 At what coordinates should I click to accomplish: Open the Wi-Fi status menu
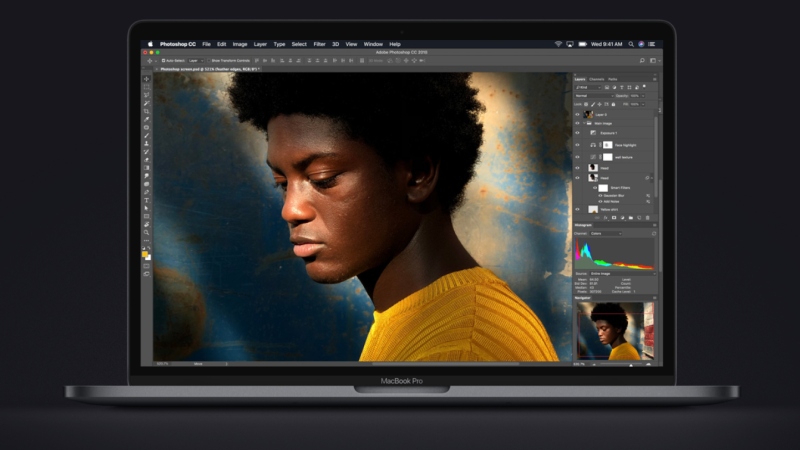tap(558, 44)
